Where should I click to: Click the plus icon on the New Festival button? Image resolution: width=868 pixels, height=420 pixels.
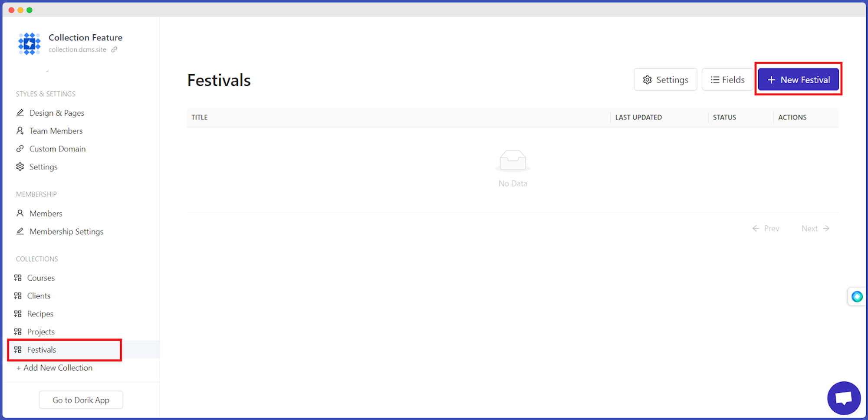[771, 80]
